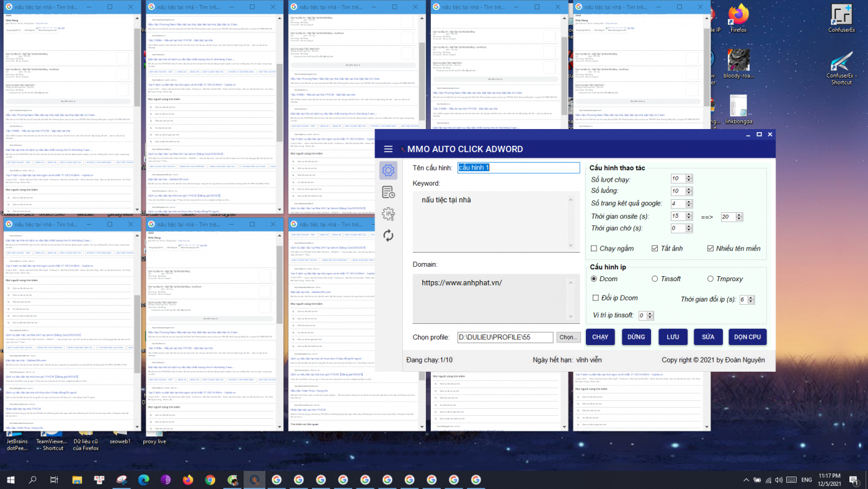Select the Tinsoft radio option
This screenshot has height=489, width=868.
[x=655, y=279]
